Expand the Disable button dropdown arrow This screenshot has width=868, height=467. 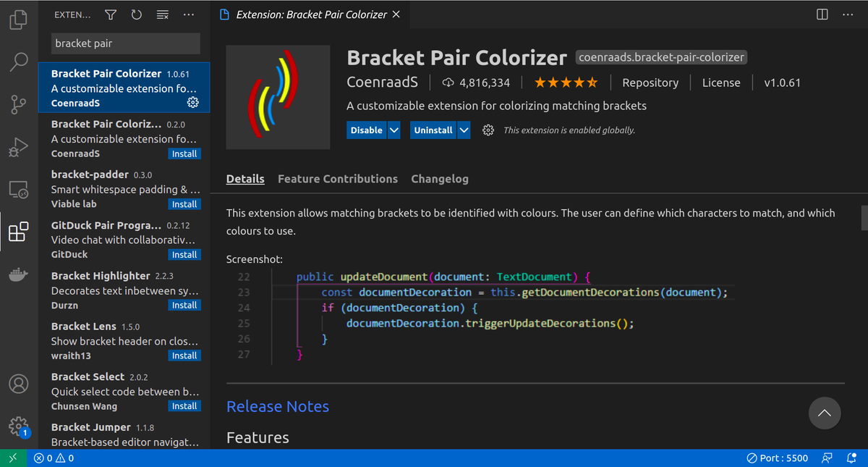tap(393, 130)
